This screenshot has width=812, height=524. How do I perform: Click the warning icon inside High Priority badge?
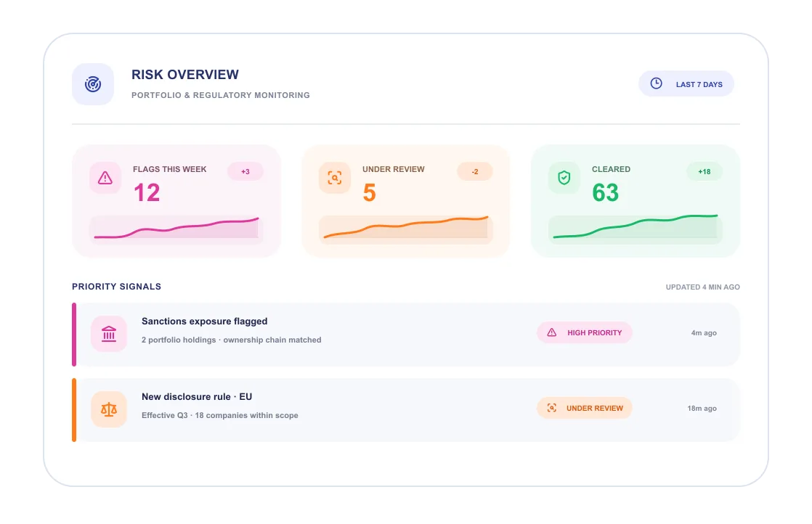[552, 332]
